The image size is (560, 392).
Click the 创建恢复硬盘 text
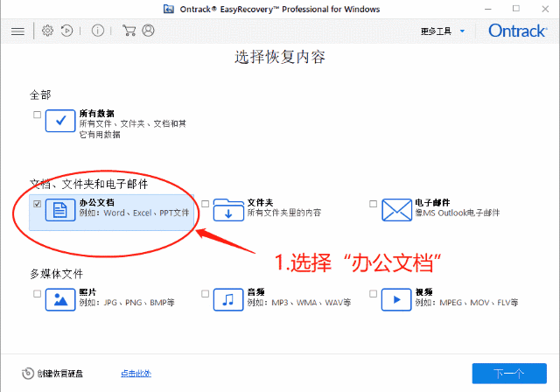tap(60, 374)
